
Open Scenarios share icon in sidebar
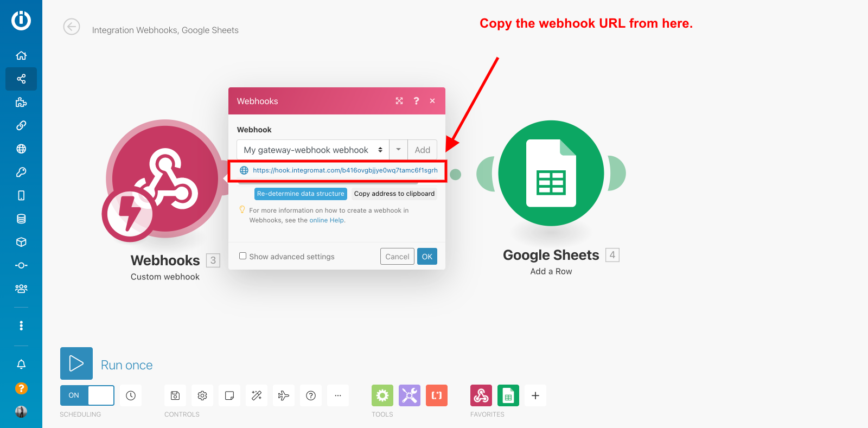click(21, 79)
